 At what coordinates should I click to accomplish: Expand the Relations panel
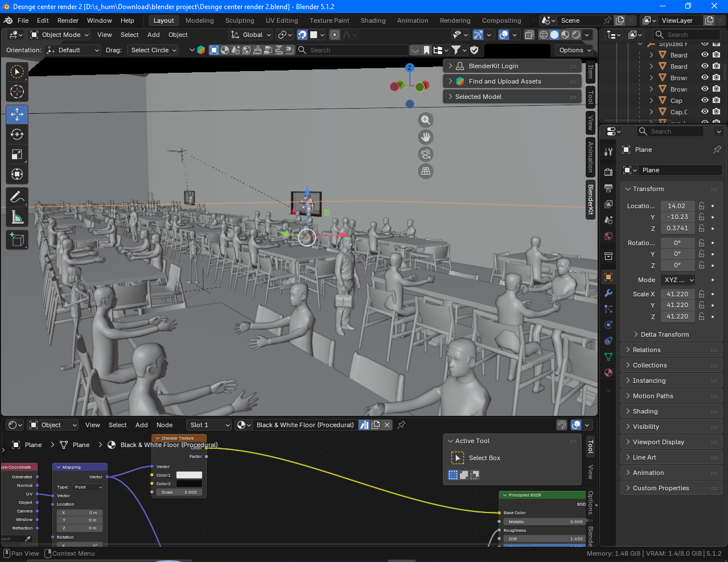(x=672, y=350)
